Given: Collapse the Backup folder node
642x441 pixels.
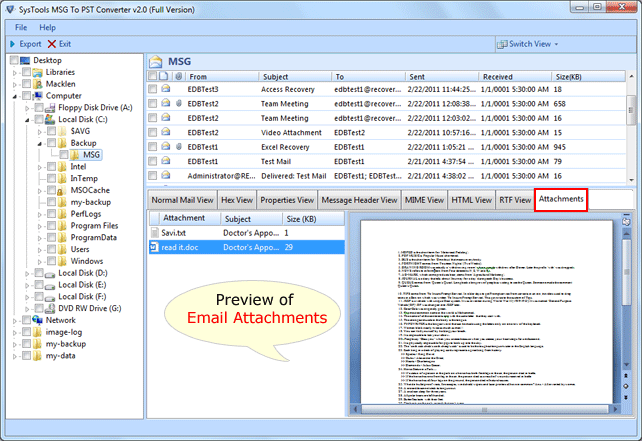Looking at the screenshot, I should point(39,144).
